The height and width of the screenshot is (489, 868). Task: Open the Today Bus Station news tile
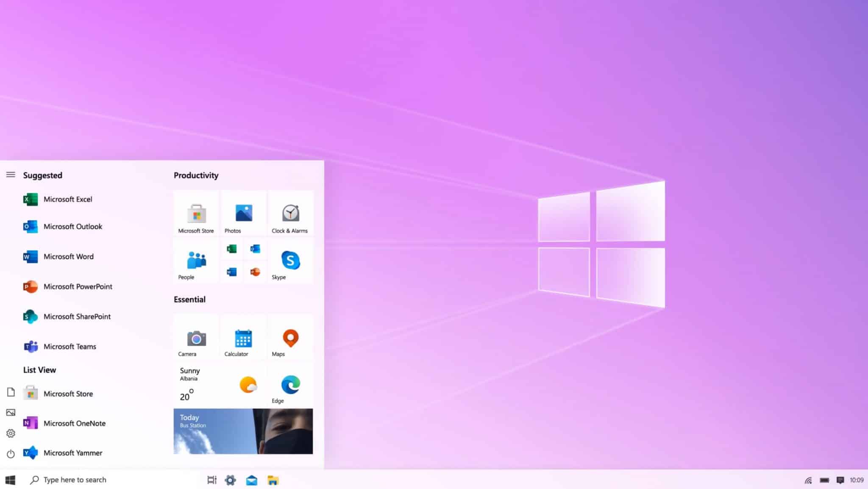pyautogui.click(x=243, y=431)
